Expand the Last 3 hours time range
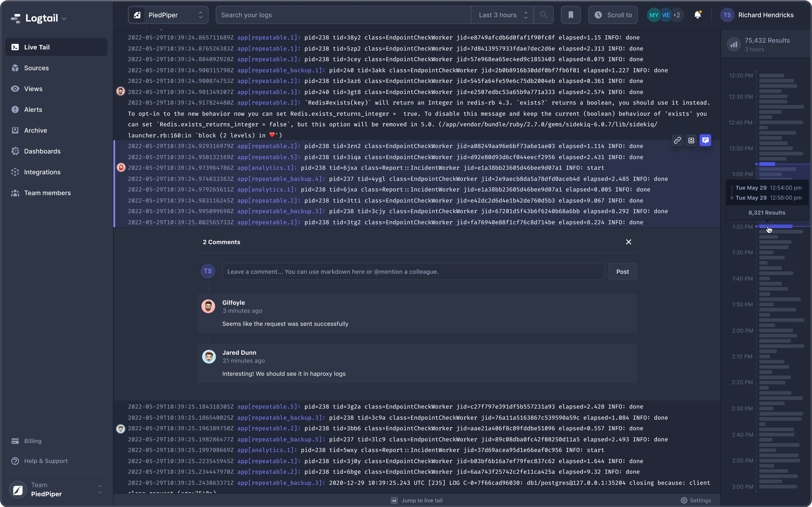 coord(502,15)
